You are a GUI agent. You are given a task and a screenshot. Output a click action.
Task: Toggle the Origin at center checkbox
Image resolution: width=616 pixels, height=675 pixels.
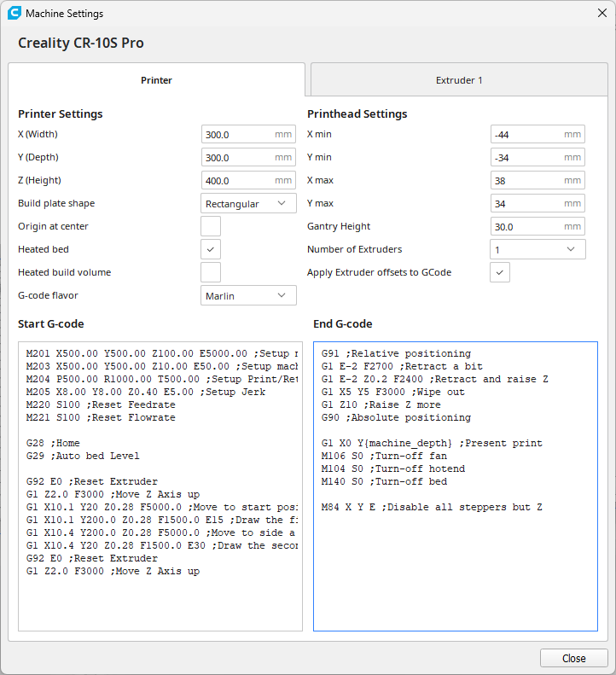[x=211, y=226]
